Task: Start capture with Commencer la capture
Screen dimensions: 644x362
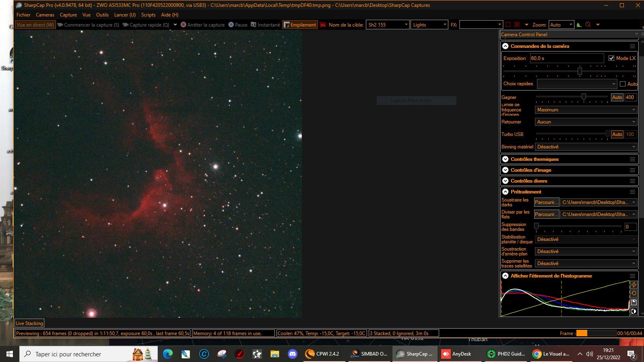Action: 88,25
